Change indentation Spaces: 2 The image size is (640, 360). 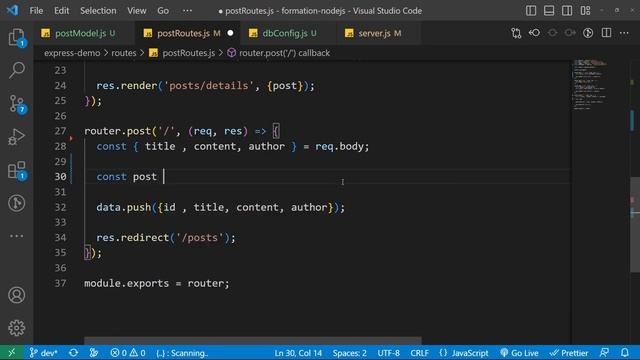(349, 353)
